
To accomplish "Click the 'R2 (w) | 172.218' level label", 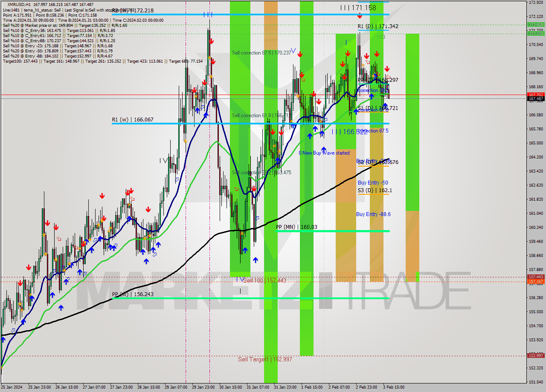I will (x=133, y=10).
